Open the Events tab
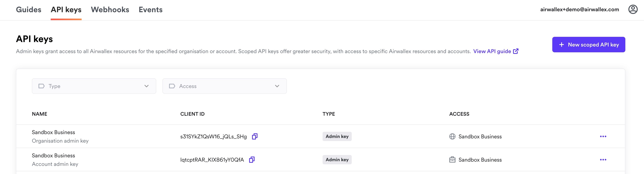Viewport: 644px width, 174px height. pyautogui.click(x=150, y=9)
